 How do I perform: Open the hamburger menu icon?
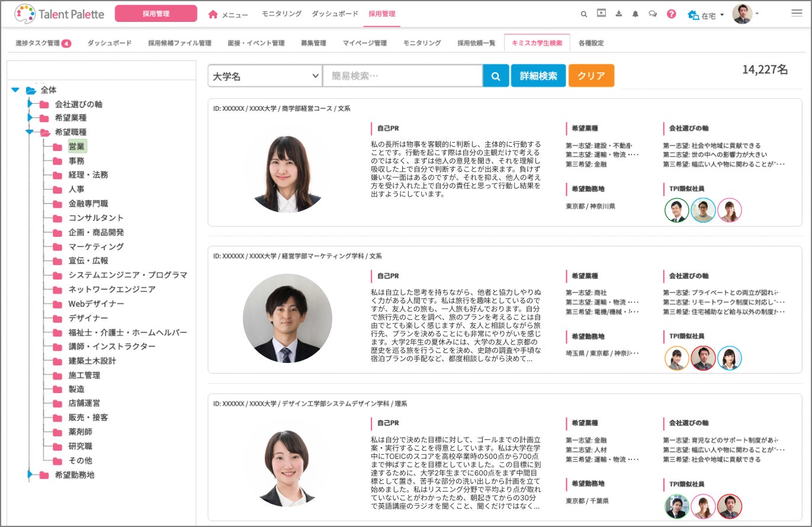(797, 13)
